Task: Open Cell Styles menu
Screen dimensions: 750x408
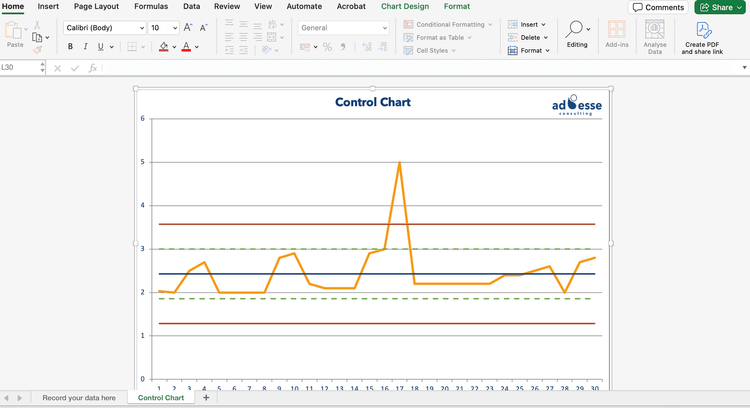Action: click(x=429, y=50)
